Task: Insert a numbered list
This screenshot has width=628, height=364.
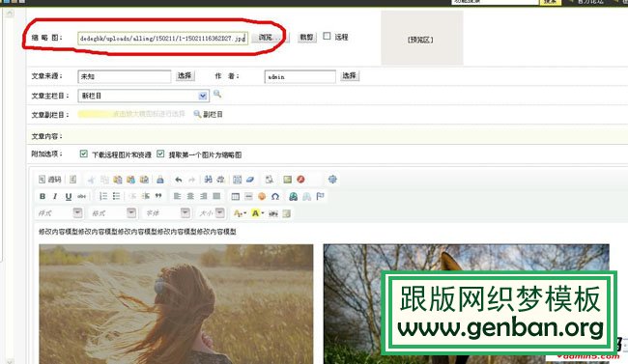Action: pos(103,196)
